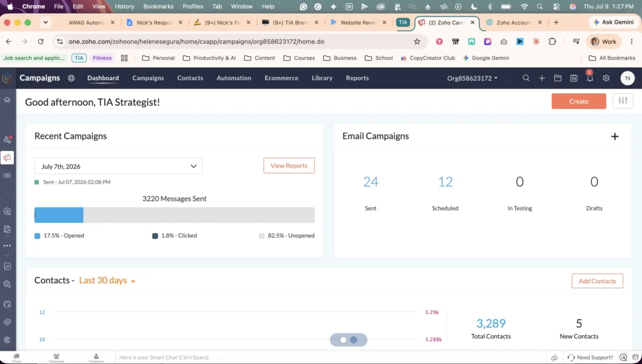Click the Smart Chat input field
Viewport: 642px width, 364px height.
click(x=332, y=358)
